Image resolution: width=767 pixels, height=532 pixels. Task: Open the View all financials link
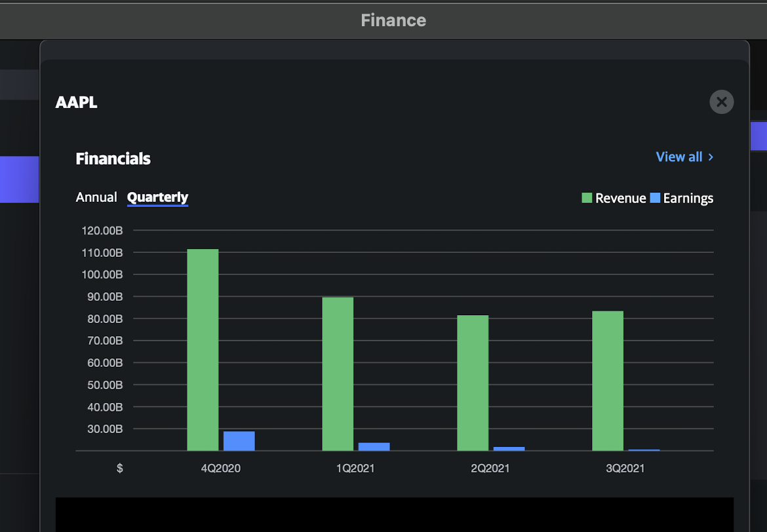(x=684, y=157)
